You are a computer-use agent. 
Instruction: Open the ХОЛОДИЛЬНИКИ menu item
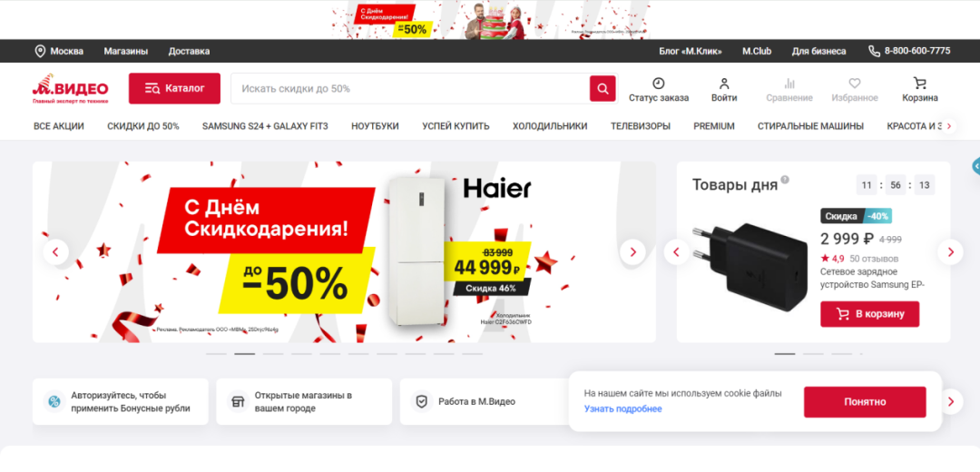pyautogui.click(x=550, y=126)
